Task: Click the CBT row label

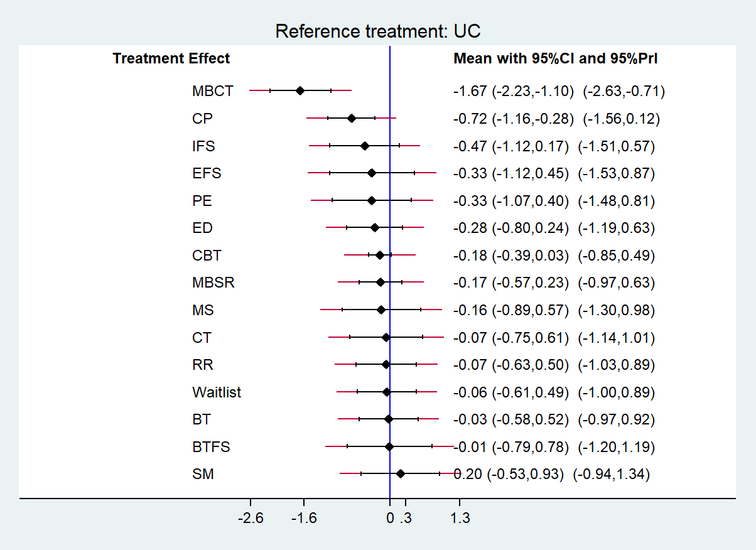Action: click(207, 256)
